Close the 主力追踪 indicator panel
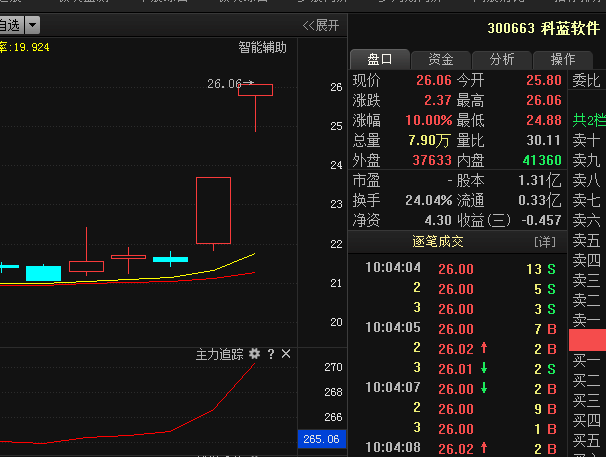The image size is (606, 457). 286,354
